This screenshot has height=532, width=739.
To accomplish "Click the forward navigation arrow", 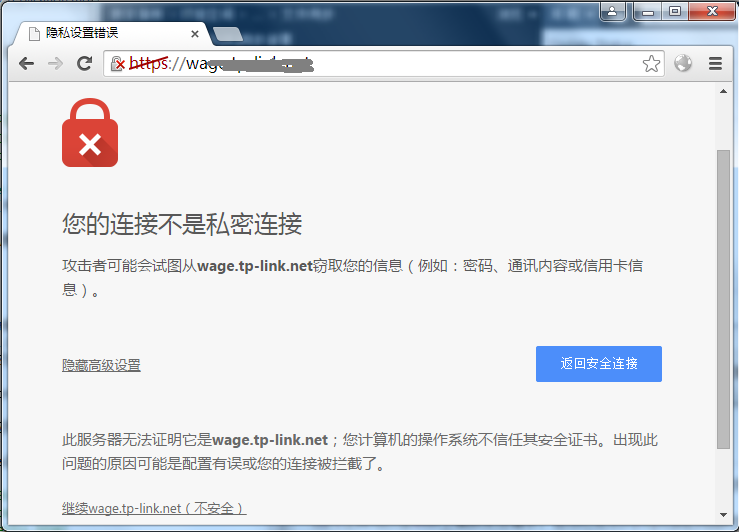I will coord(56,63).
